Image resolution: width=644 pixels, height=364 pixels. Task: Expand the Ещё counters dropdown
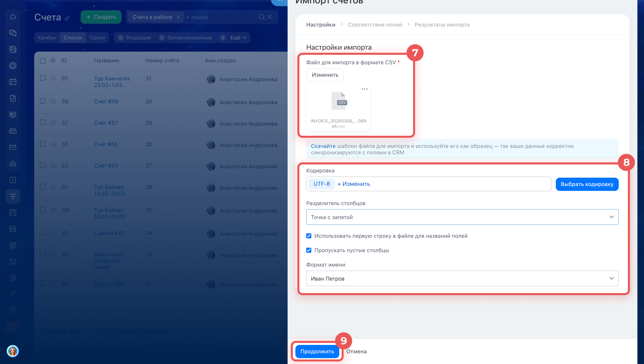coord(238,38)
